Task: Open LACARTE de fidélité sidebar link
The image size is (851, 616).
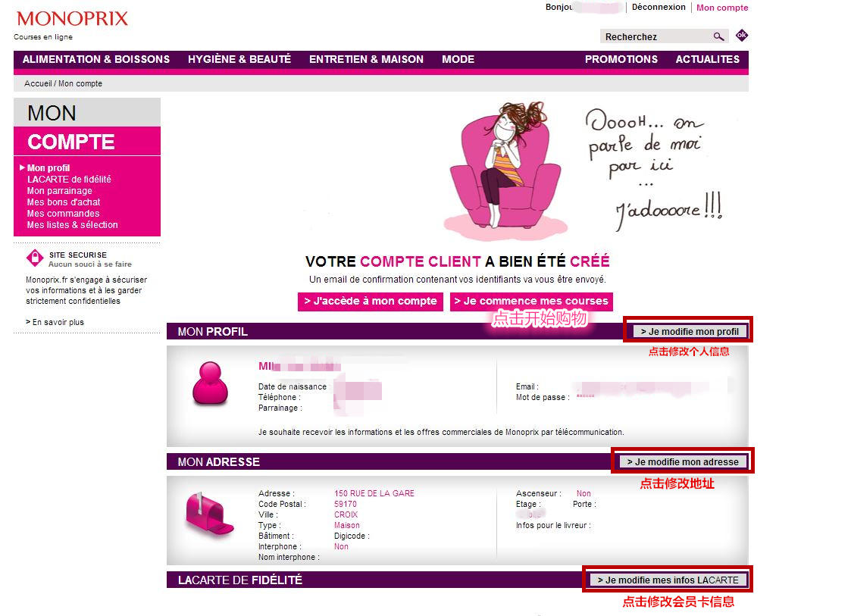Action: pyautogui.click(x=69, y=180)
